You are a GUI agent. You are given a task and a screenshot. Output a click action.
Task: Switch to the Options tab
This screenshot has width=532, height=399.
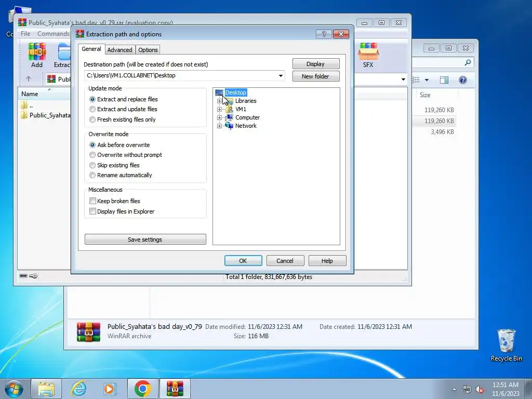(148, 50)
